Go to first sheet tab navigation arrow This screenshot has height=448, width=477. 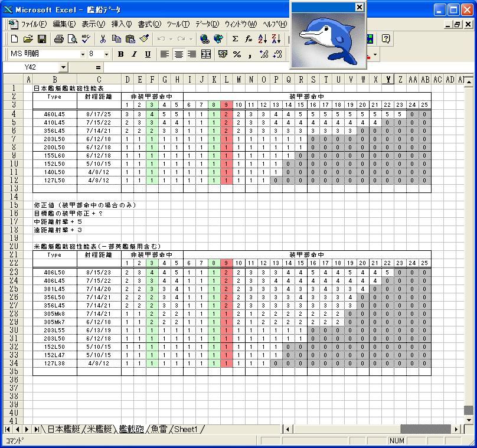coord(8,429)
